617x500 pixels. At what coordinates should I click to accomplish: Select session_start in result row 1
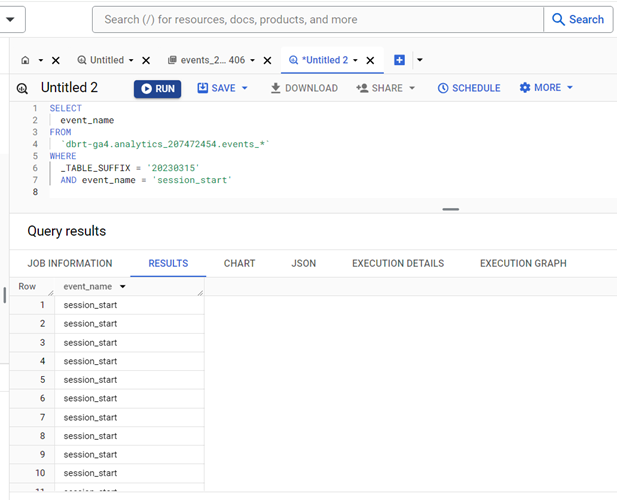pos(91,305)
